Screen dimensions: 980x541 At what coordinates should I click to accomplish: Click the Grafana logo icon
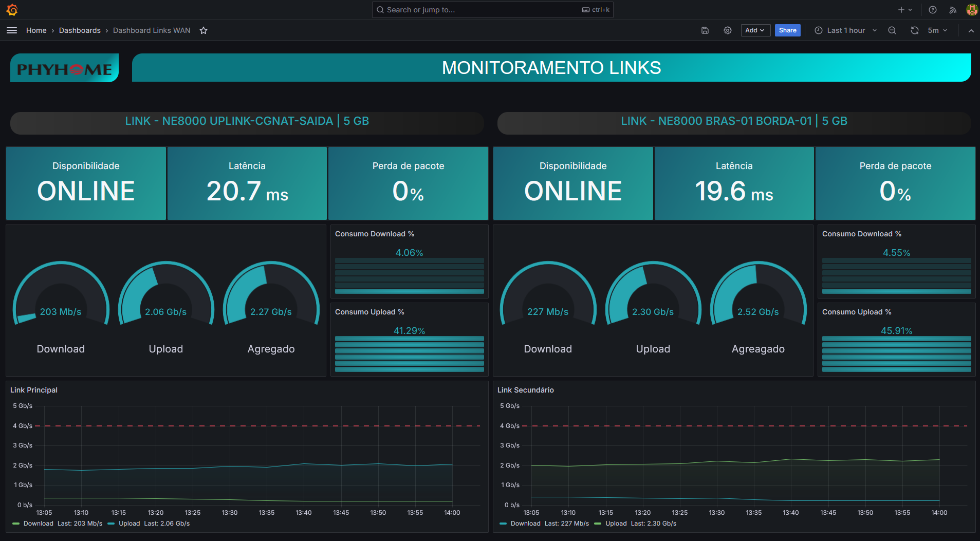point(12,10)
